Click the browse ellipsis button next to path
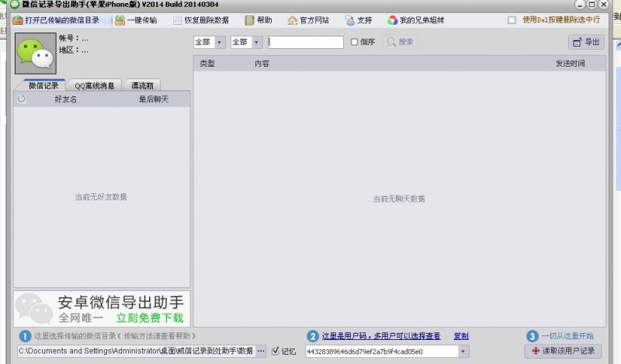The image size is (621, 364). coord(261,351)
